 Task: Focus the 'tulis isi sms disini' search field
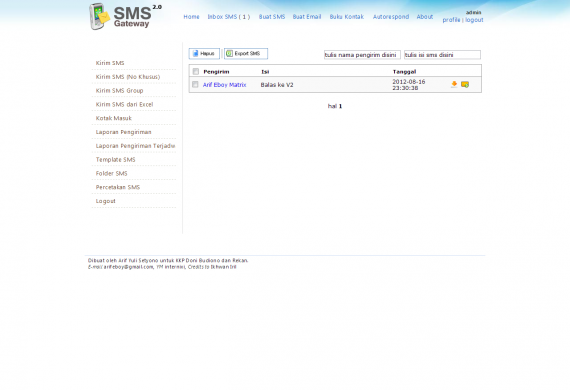[442, 55]
